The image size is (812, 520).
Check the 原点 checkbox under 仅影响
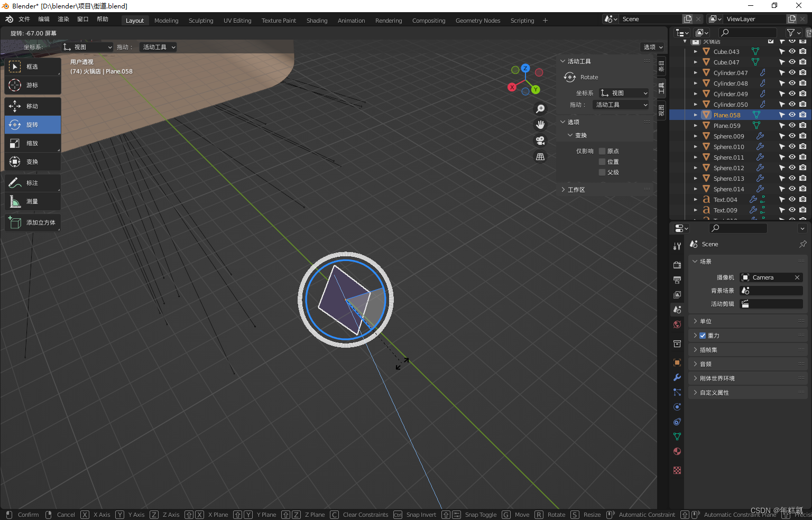pyautogui.click(x=602, y=151)
